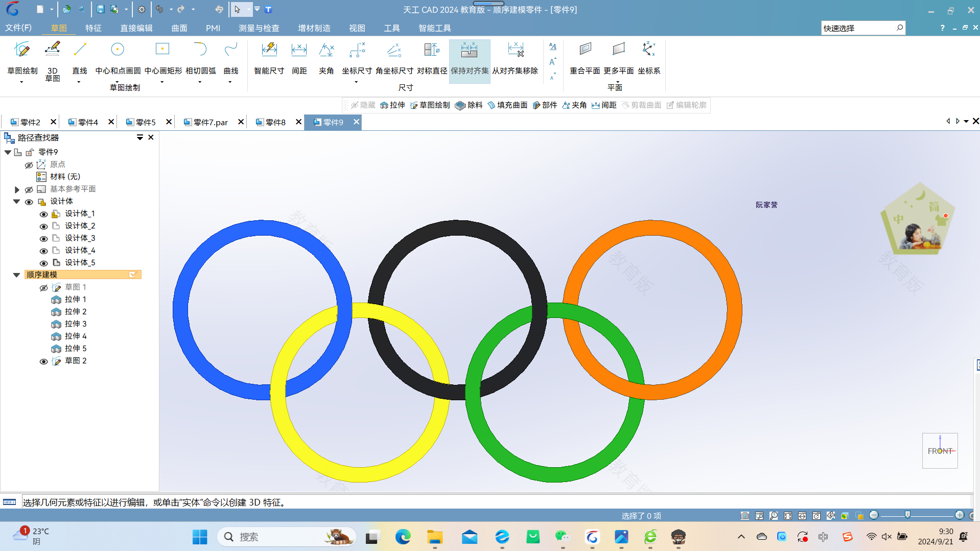This screenshot has width=980, height=551.
Task: Toggle the 保持对齐集 maintain alignment set button
Action: pos(470,60)
